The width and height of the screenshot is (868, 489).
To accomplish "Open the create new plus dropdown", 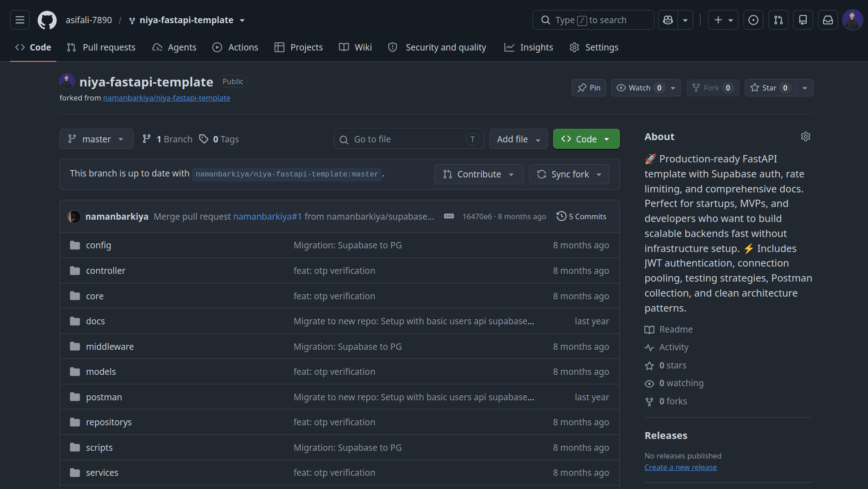I will [x=723, y=20].
